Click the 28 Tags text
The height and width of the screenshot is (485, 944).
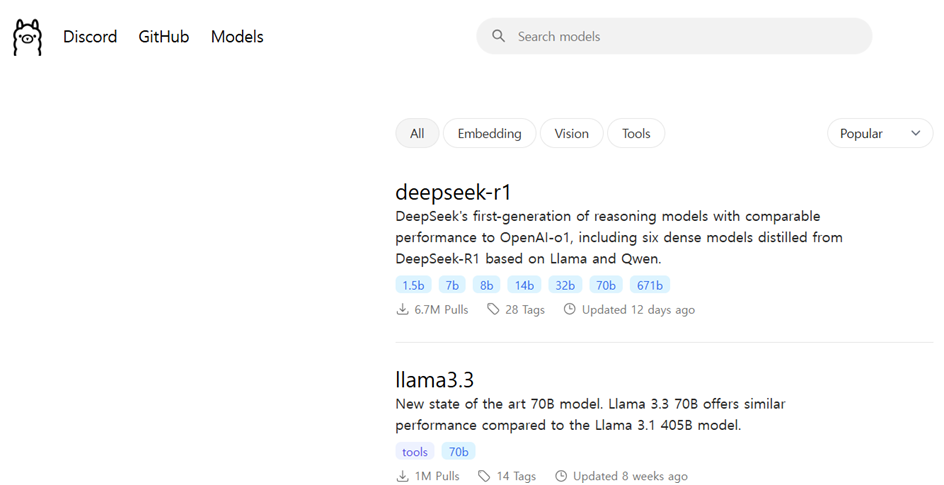point(525,309)
